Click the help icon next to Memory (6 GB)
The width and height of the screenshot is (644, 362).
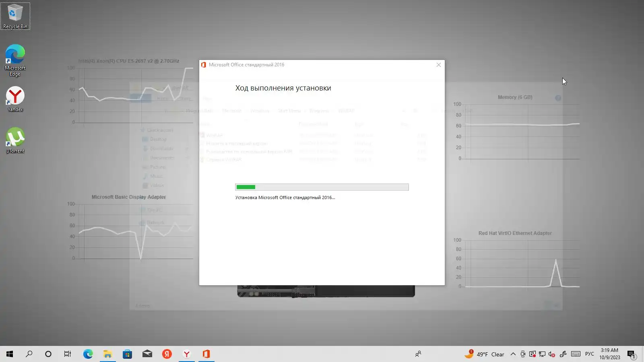click(x=558, y=98)
